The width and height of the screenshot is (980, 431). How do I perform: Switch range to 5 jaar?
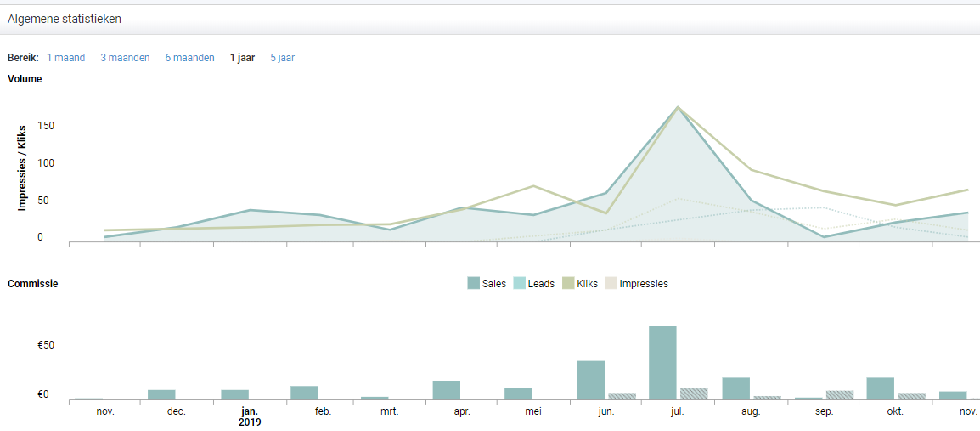pyautogui.click(x=282, y=58)
